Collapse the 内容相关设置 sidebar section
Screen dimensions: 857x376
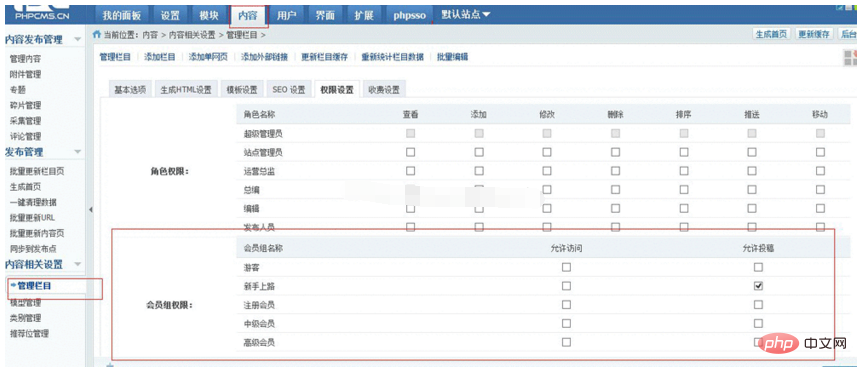77,264
